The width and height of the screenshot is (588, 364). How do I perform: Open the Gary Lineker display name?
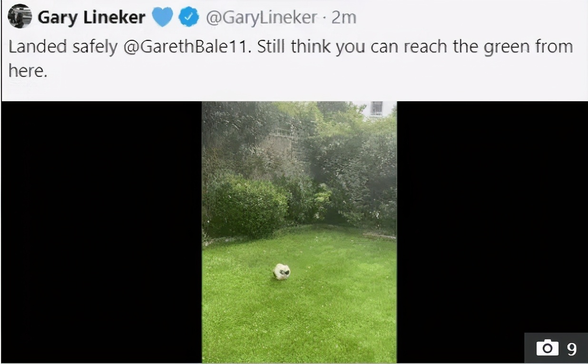(x=91, y=18)
